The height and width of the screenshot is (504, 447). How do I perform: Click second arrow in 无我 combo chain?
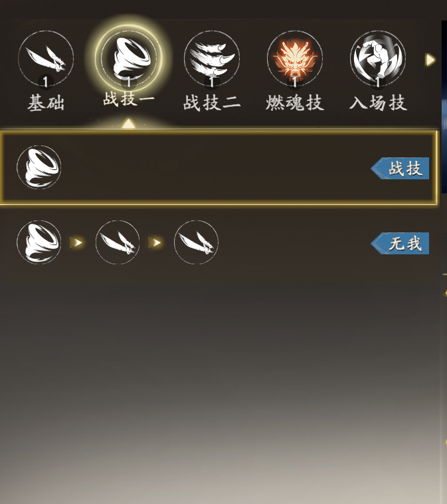155,242
